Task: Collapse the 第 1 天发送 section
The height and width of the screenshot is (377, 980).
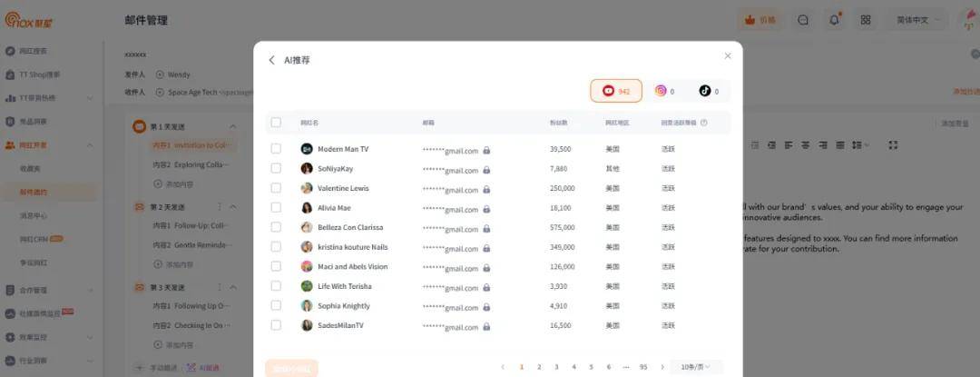Action: (232, 127)
